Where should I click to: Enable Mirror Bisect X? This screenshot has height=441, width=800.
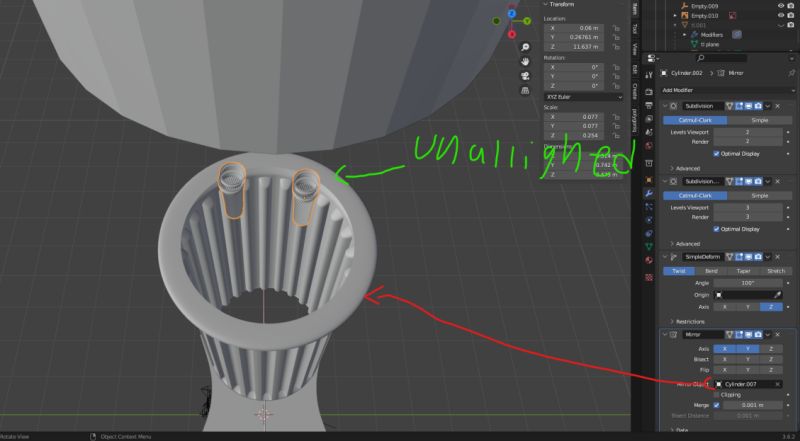(x=724, y=359)
